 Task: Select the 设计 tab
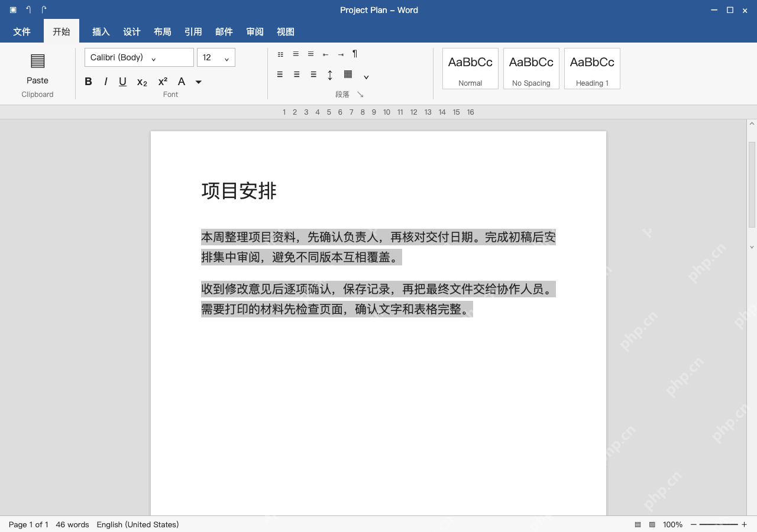click(132, 32)
